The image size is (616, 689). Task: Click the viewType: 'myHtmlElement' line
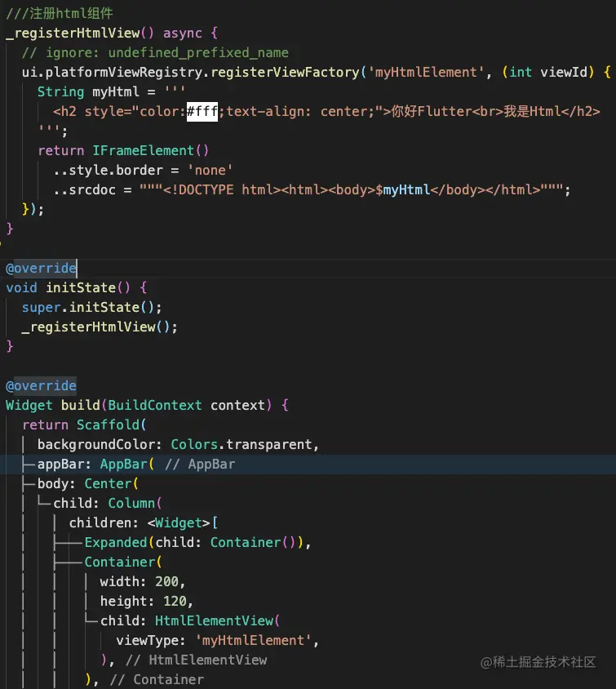click(x=217, y=640)
